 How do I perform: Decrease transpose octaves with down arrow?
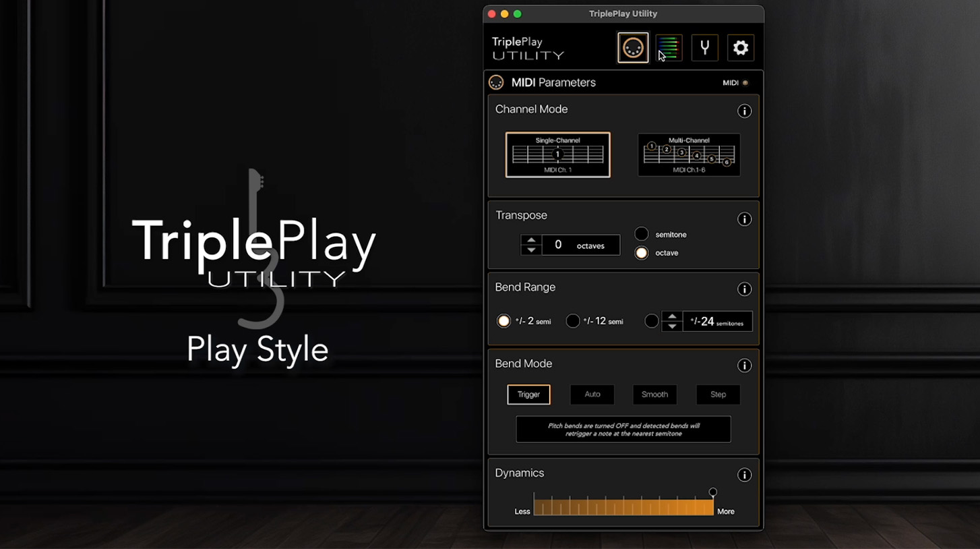(x=531, y=250)
